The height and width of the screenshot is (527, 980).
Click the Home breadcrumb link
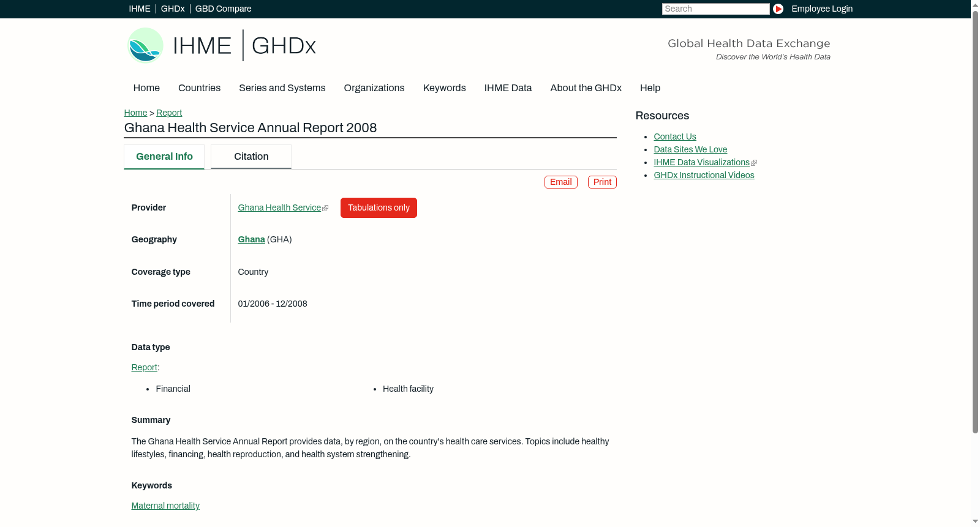point(135,113)
